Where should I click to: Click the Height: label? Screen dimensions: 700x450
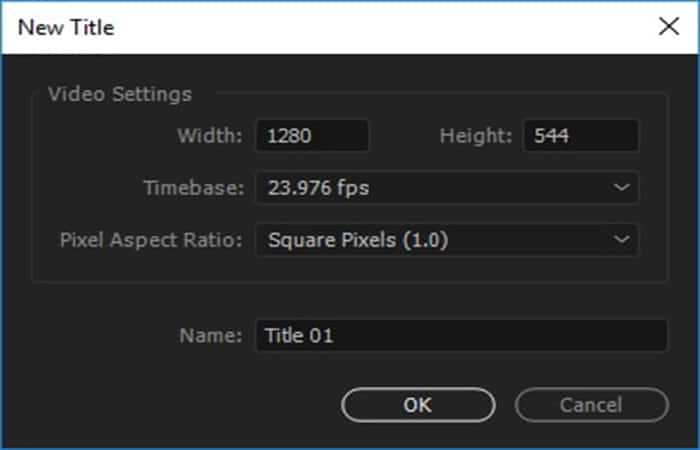pyautogui.click(x=476, y=136)
